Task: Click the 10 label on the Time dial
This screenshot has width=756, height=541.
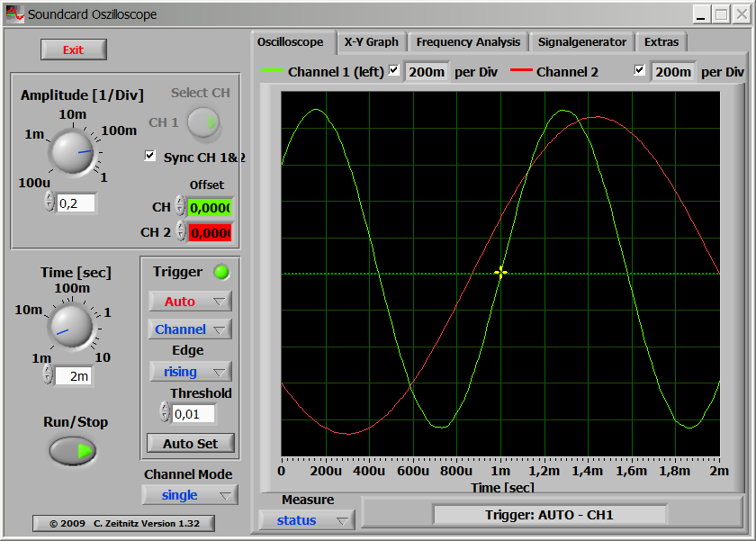Action: (103, 357)
